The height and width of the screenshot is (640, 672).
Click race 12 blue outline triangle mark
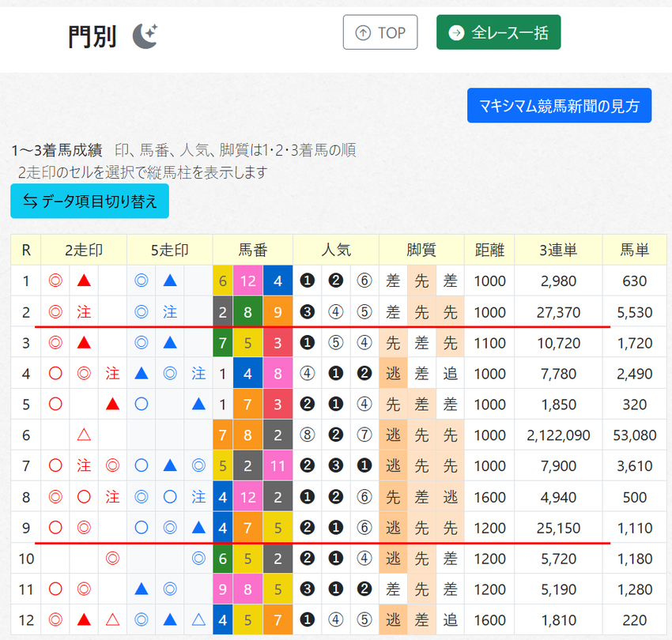(x=199, y=619)
